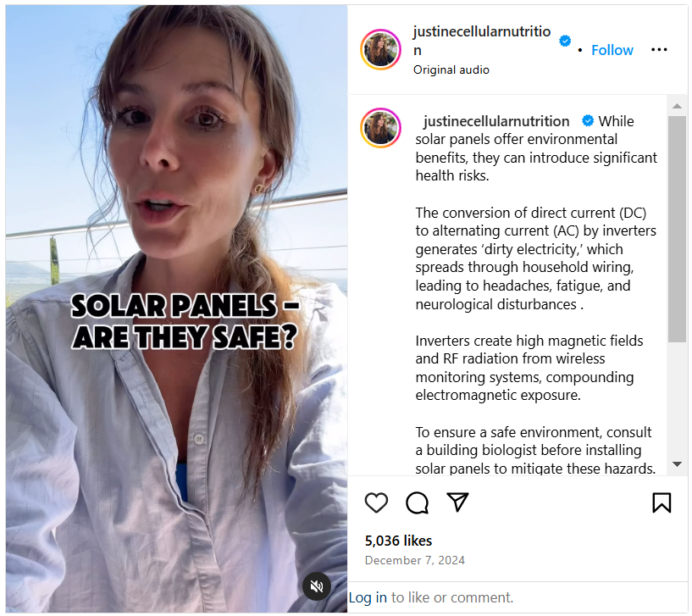Click the caption scrollbar's down arrow

[x=677, y=464]
